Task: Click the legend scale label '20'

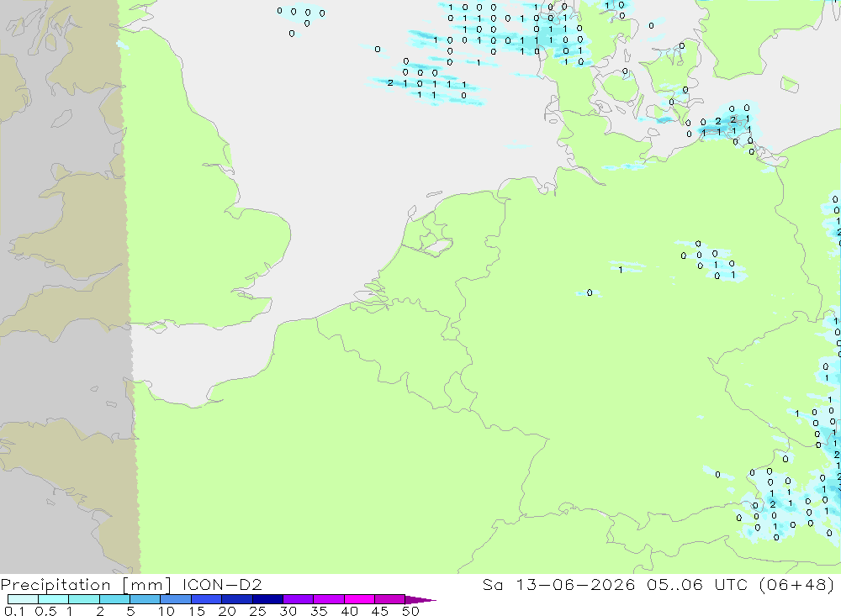Action: [x=227, y=611]
